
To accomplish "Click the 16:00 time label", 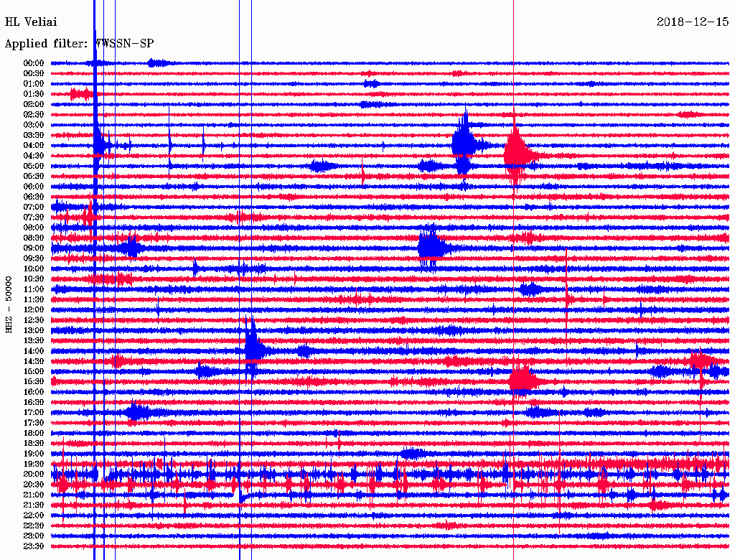I will [x=34, y=392].
